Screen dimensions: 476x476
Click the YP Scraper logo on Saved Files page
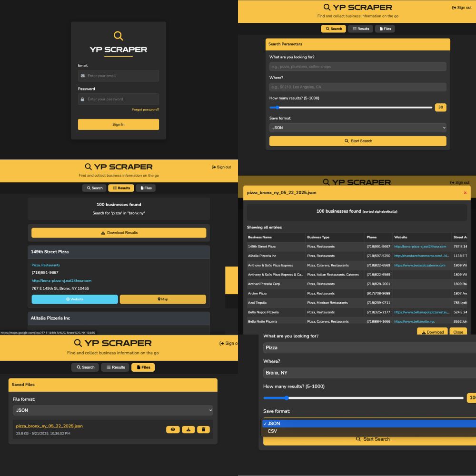[x=113, y=343]
